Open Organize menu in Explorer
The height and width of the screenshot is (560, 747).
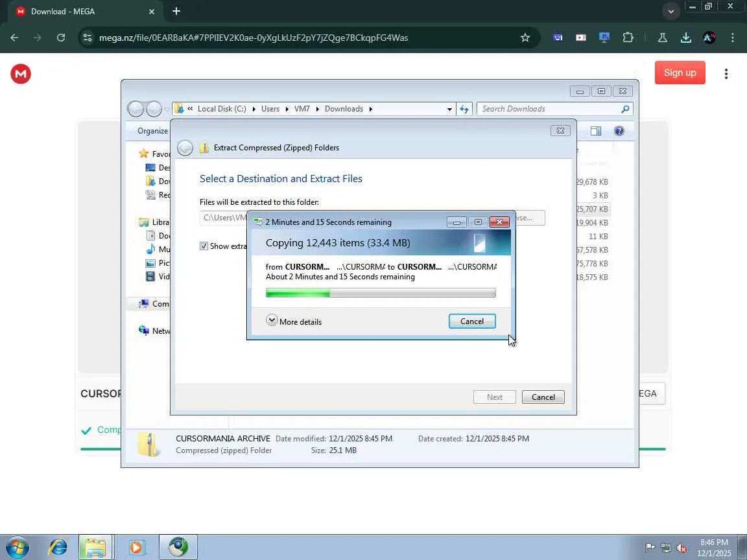[x=152, y=131]
